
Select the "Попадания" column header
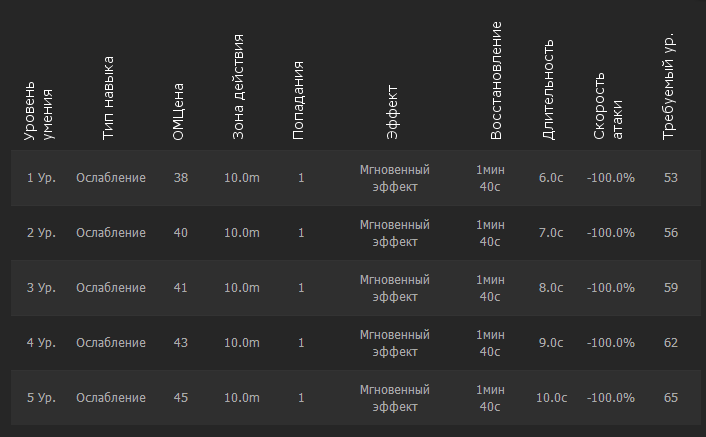298,102
